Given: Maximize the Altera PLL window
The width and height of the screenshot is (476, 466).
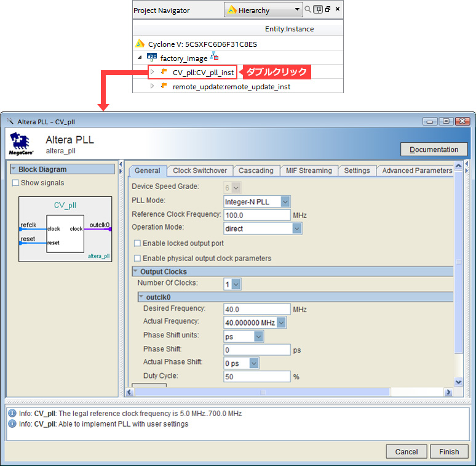Looking at the screenshot, I should [x=446, y=121].
